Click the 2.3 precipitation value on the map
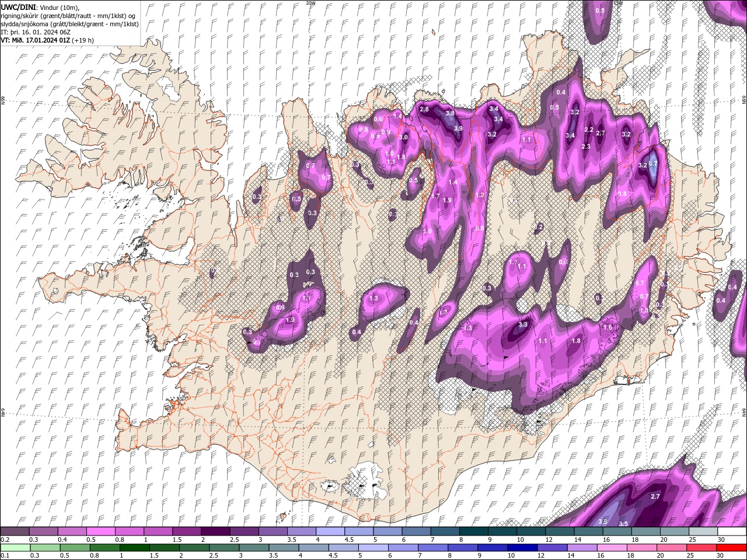 pos(586,146)
